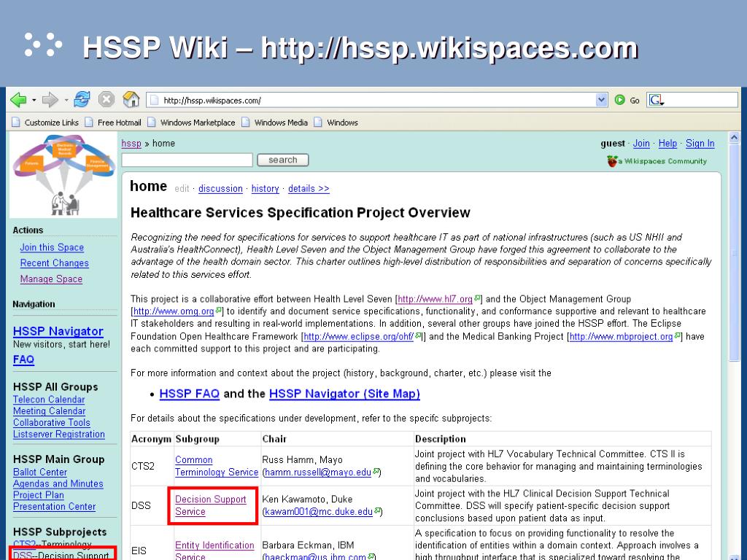Viewport: 747px width, 560px height.
Task: Email hamm.russell@mayo.edu link
Action: [318, 472]
